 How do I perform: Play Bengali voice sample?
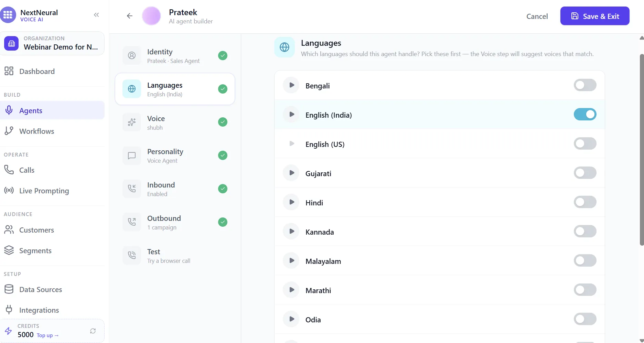(291, 85)
